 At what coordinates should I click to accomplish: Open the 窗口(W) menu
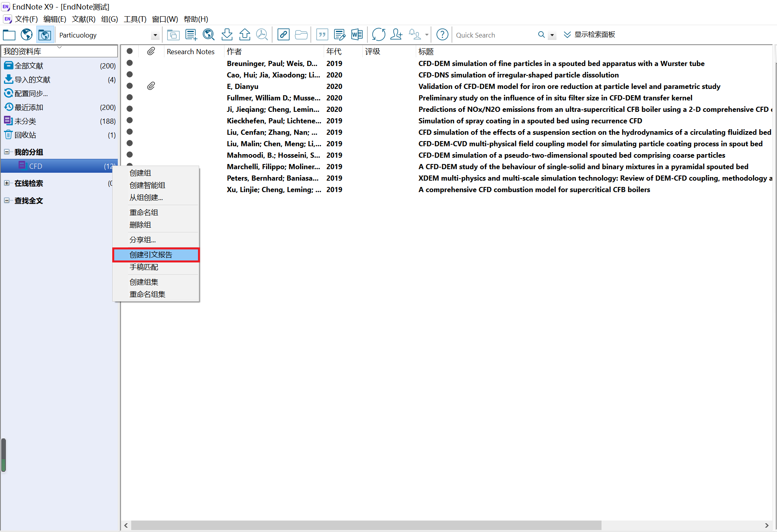pos(165,19)
